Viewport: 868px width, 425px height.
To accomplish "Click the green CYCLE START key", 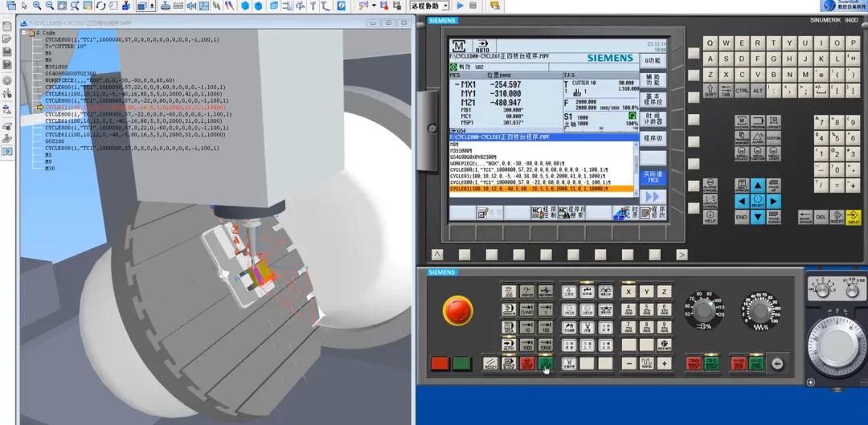I will coord(545,363).
